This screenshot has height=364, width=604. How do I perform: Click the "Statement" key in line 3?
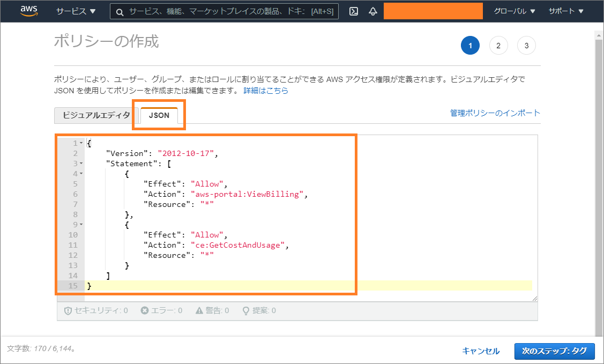click(x=131, y=164)
